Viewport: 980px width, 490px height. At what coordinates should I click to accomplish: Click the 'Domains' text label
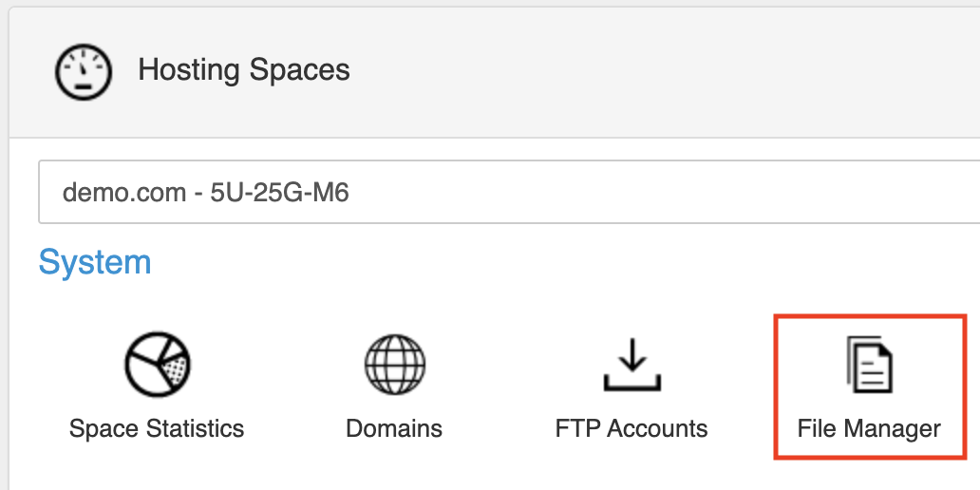coord(394,428)
